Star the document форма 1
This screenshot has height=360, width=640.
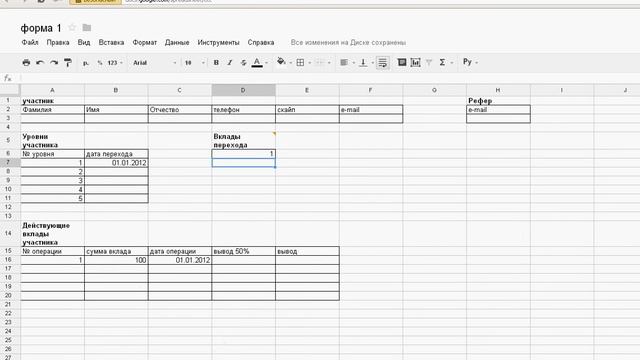coord(72,28)
